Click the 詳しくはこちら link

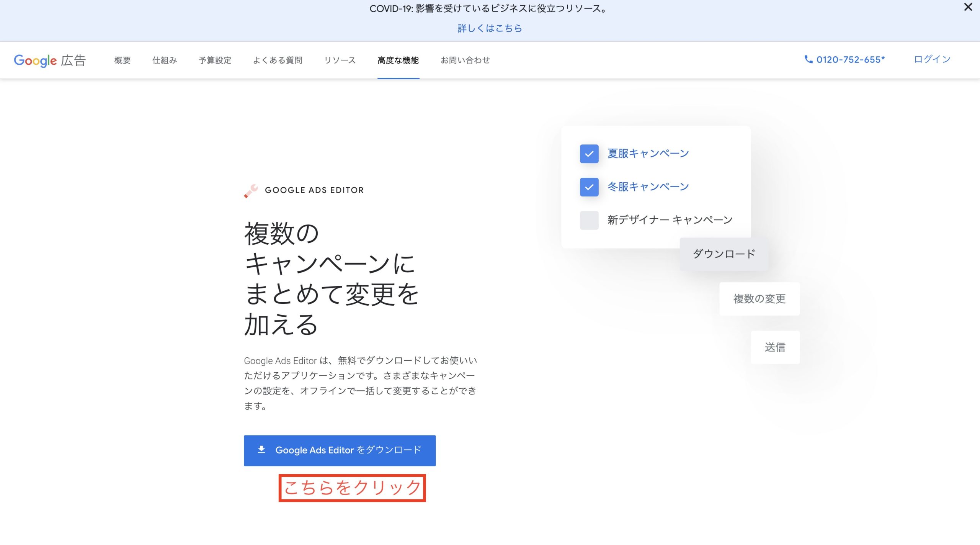pyautogui.click(x=489, y=28)
